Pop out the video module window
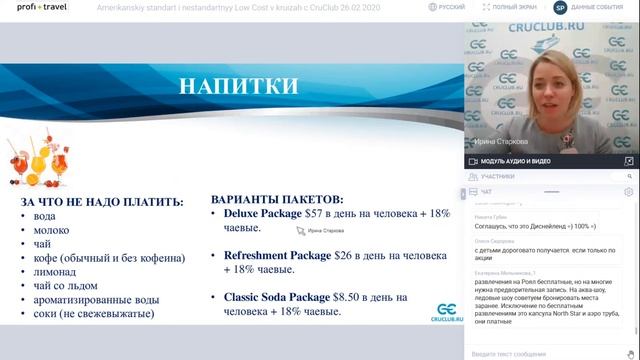The image size is (640, 360). 629,161
